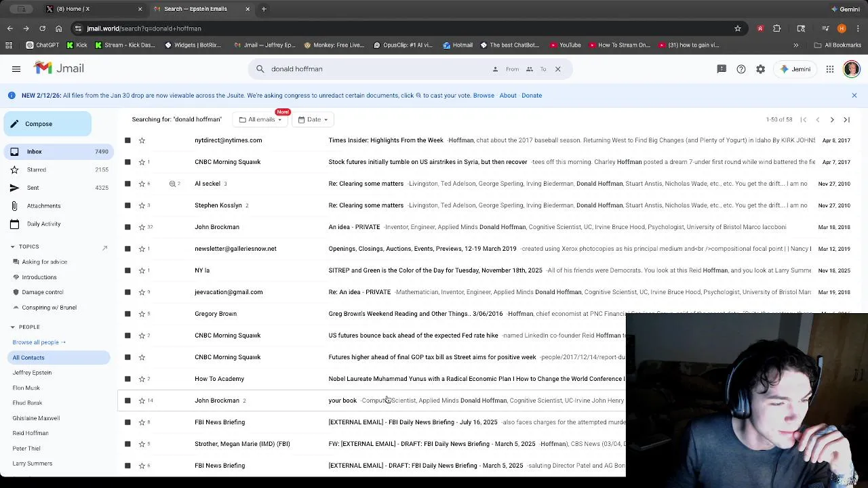Open the Jemini assistant button
The width and height of the screenshot is (868, 488).
coord(796,69)
